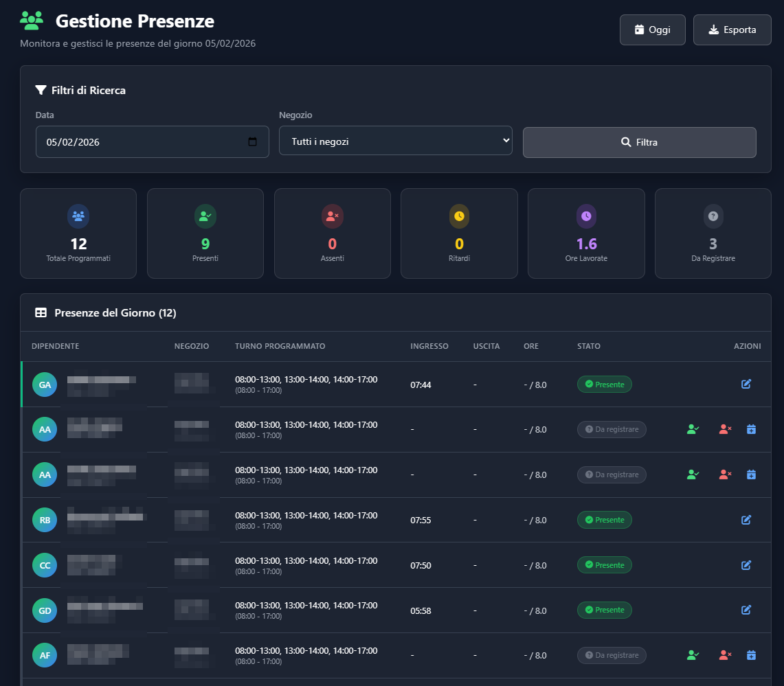Click the blue calendar-plus icon in first AA row
The height and width of the screenshot is (686, 784).
coord(751,429)
